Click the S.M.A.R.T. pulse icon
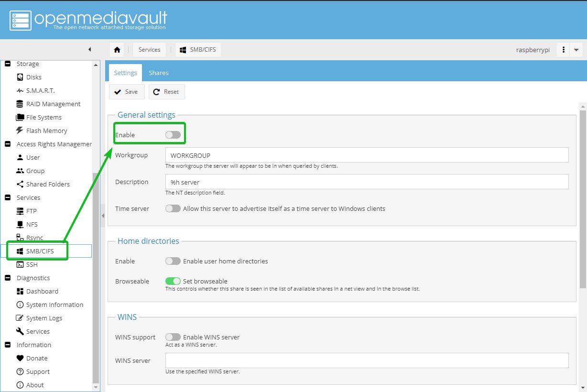 (x=20, y=90)
